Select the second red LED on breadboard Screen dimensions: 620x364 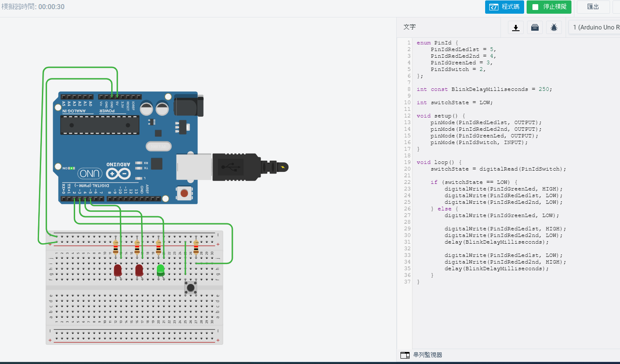[x=139, y=270]
